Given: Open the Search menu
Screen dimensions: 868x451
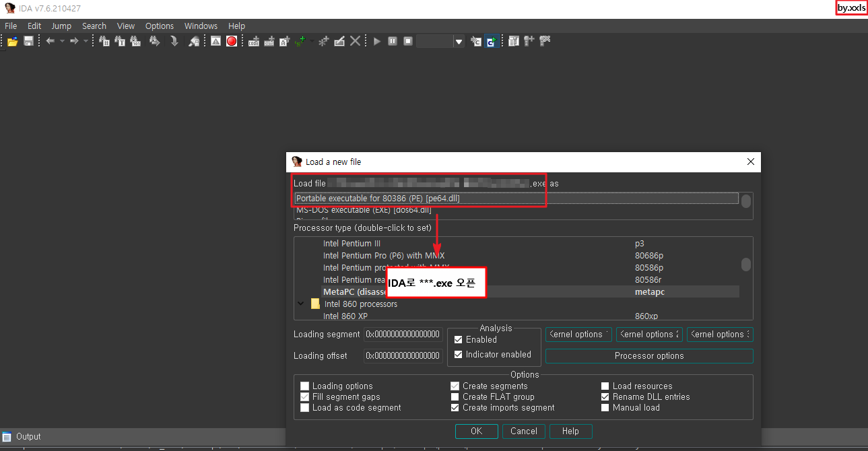Looking at the screenshot, I should tap(94, 26).
